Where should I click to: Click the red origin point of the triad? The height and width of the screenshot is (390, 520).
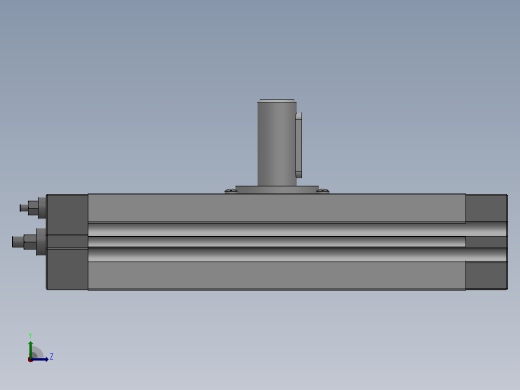(30, 360)
